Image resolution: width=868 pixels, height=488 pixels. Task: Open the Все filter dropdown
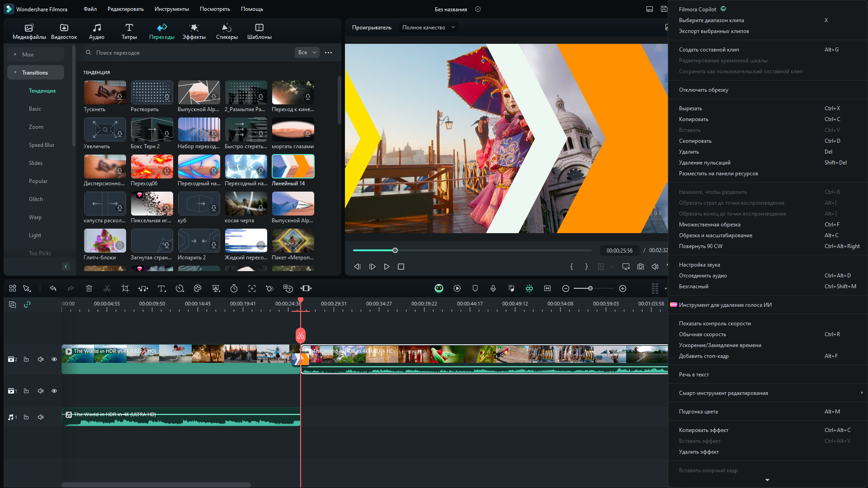[307, 52]
